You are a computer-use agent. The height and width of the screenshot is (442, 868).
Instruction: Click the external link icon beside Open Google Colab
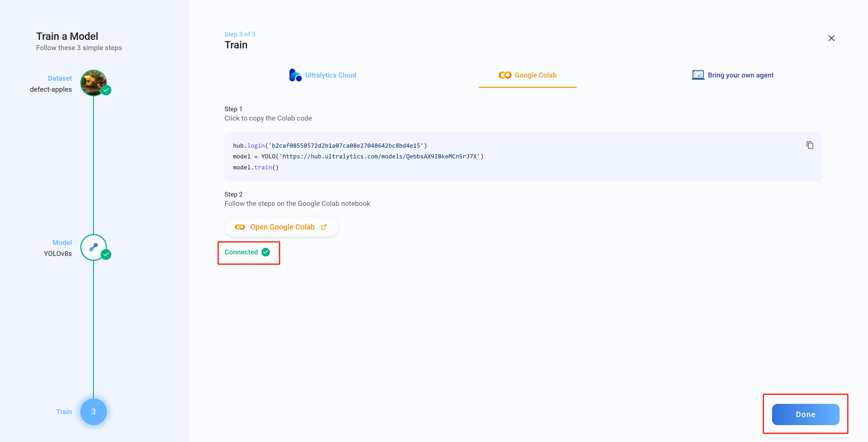click(324, 227)
